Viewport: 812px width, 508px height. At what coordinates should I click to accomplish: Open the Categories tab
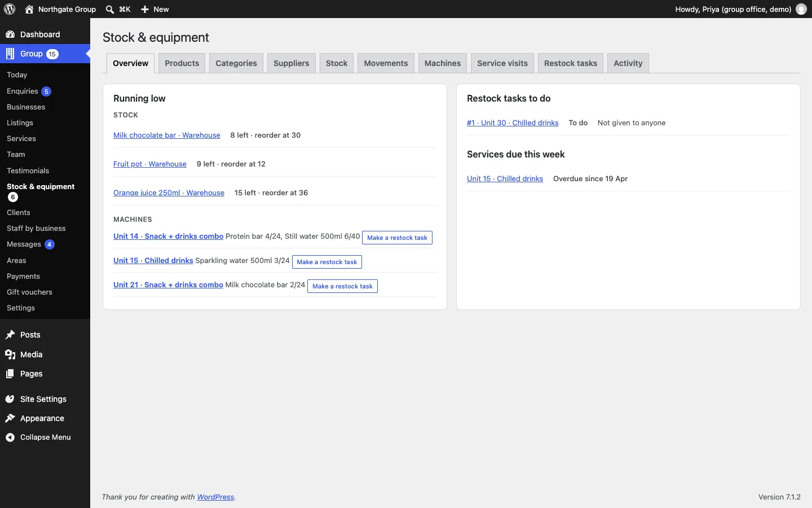tap(236, 63)
